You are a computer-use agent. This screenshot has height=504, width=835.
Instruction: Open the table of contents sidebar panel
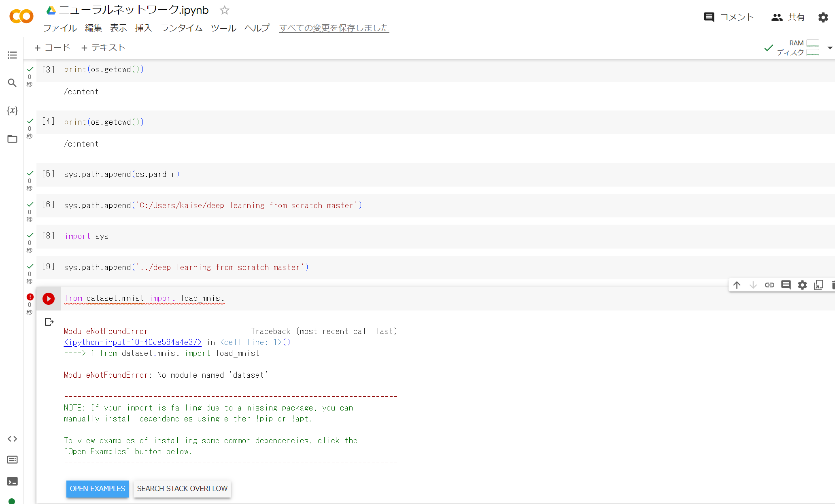click(12, 55)
